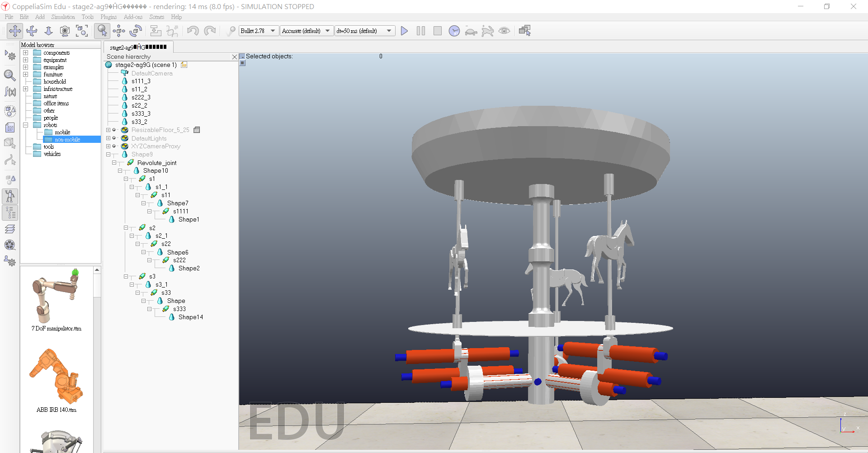
Task: Stop the simulation
Action: tap(438, 31)
